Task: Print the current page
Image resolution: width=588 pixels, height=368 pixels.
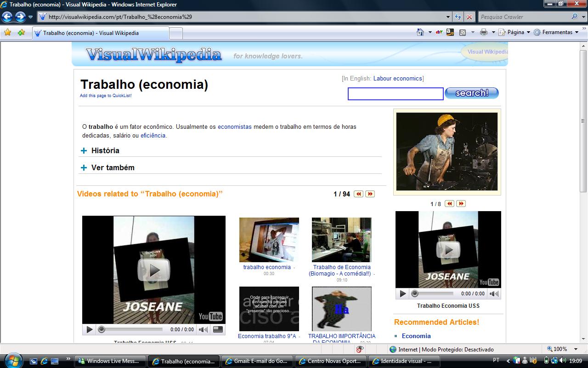Action: [x=484, y=32]
